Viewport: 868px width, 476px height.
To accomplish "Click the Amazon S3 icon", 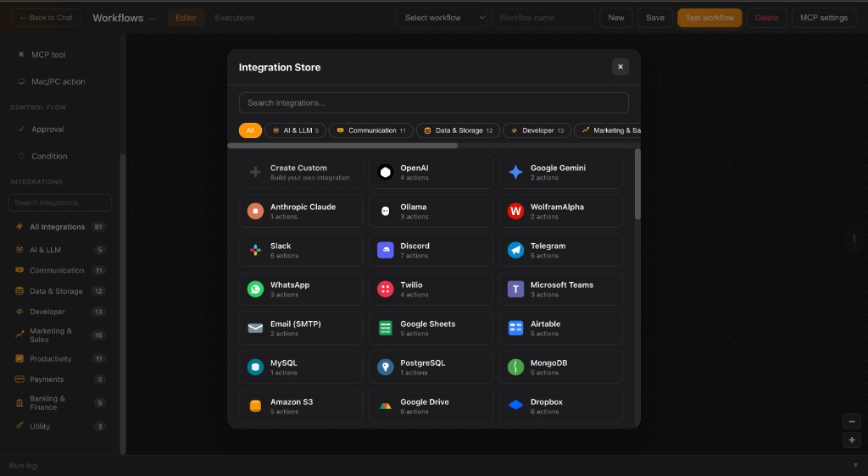I will click(x=255, y=406).
